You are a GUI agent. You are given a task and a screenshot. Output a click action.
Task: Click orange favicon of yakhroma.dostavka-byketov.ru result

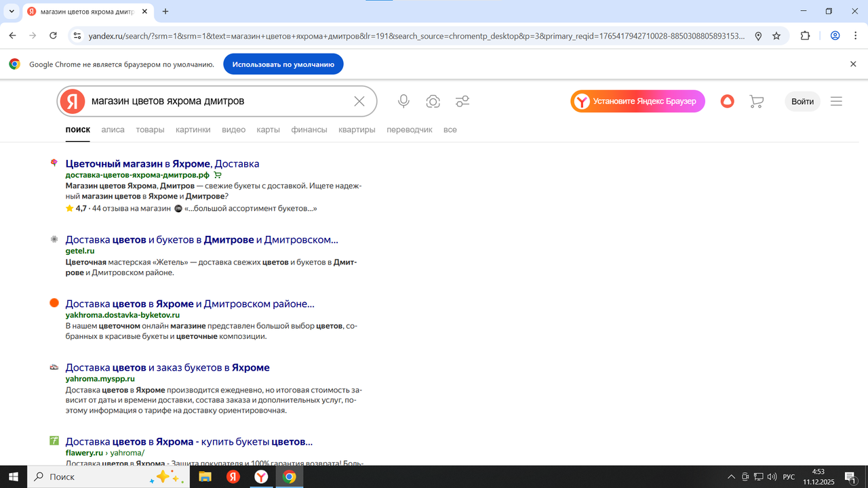point(54,303)
